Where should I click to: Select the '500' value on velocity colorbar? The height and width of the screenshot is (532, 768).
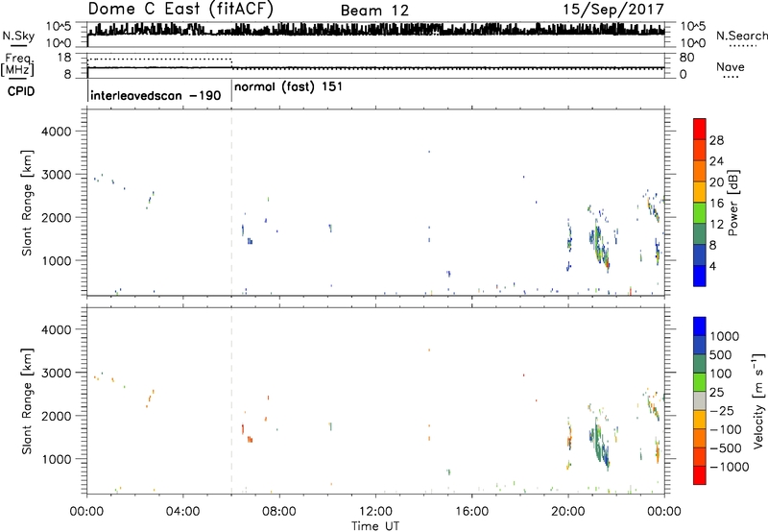721,355
